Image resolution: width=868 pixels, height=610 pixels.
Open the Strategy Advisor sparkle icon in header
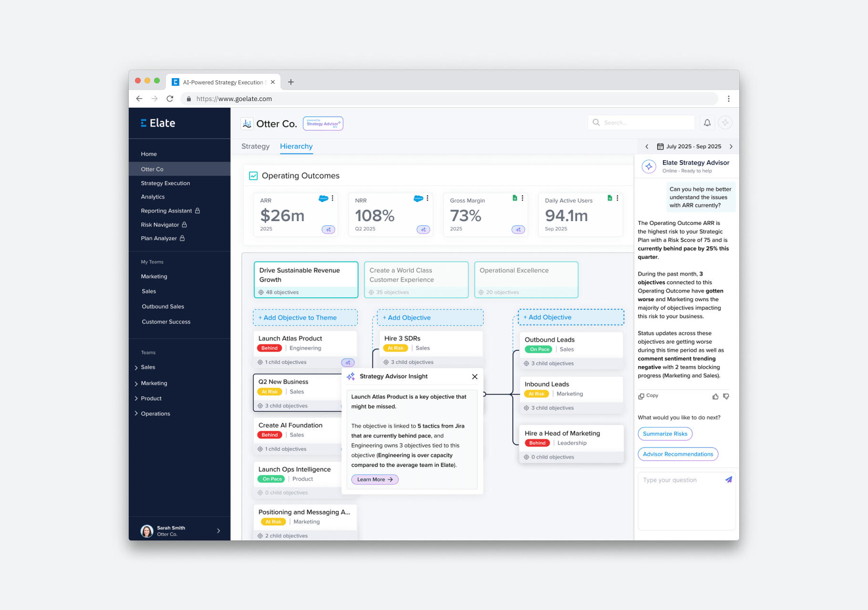(x=725, y=123)
